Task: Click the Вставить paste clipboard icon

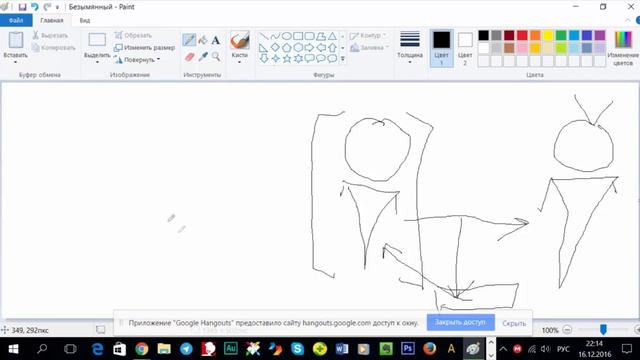Action: click(16, 40)
